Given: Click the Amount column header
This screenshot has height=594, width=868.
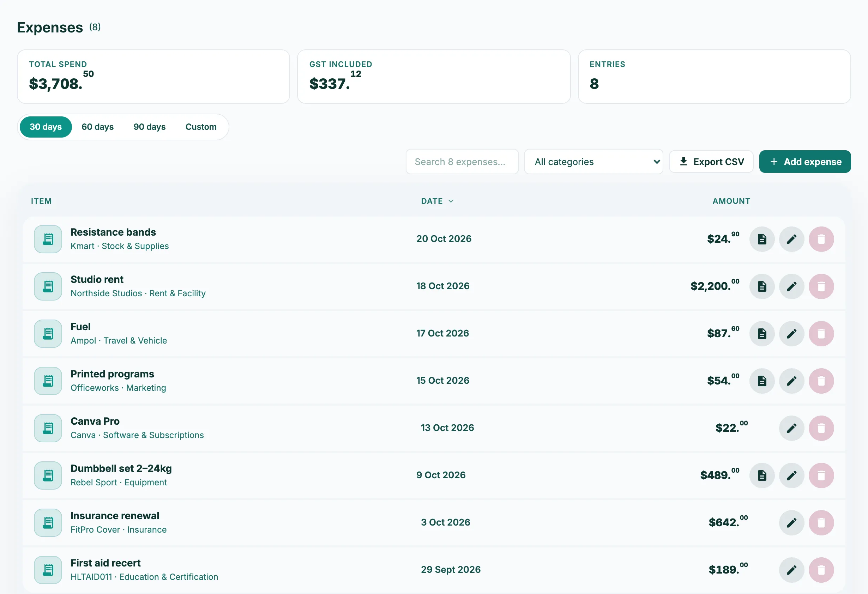Looking at the screenshot, I should [x=731, y=201].
